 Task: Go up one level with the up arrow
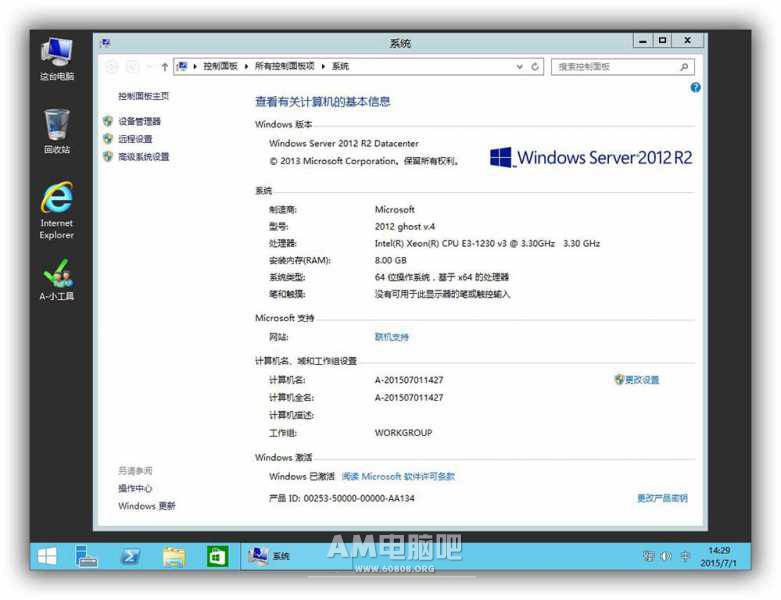pyautogui.click(x=164, y=67)
